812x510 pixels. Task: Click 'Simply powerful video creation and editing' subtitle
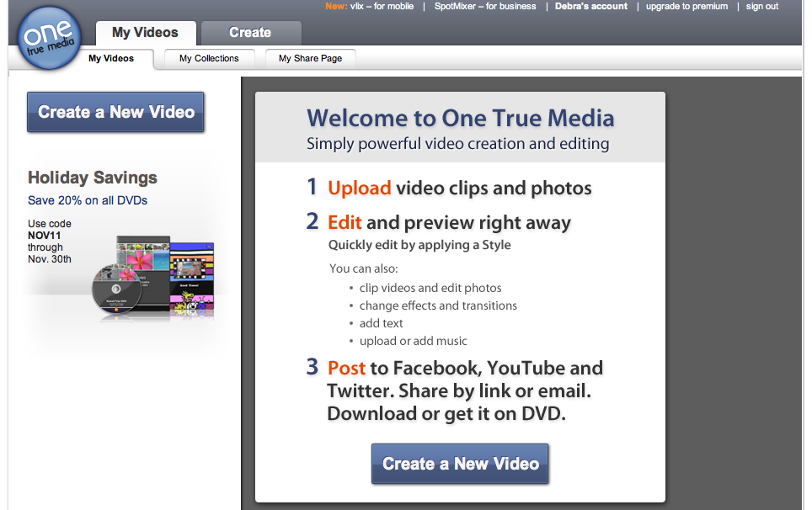click(457, 144)
